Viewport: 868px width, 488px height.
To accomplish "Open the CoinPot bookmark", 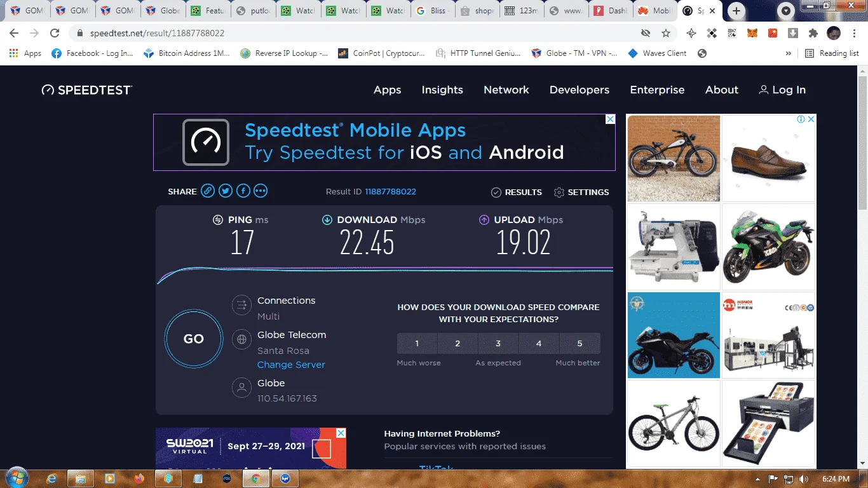I will [381, 53].
